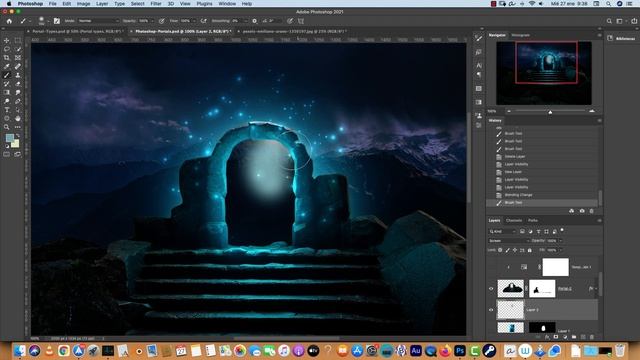Toggle visibility of Portal 2 layer
Viewport: 640px width, 360px height.
[x=491, y=289]
